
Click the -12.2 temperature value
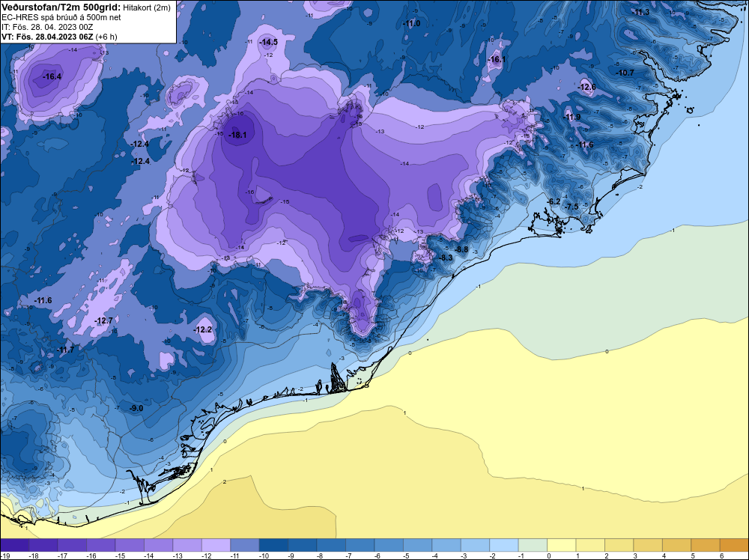click(x=203, y=330)
